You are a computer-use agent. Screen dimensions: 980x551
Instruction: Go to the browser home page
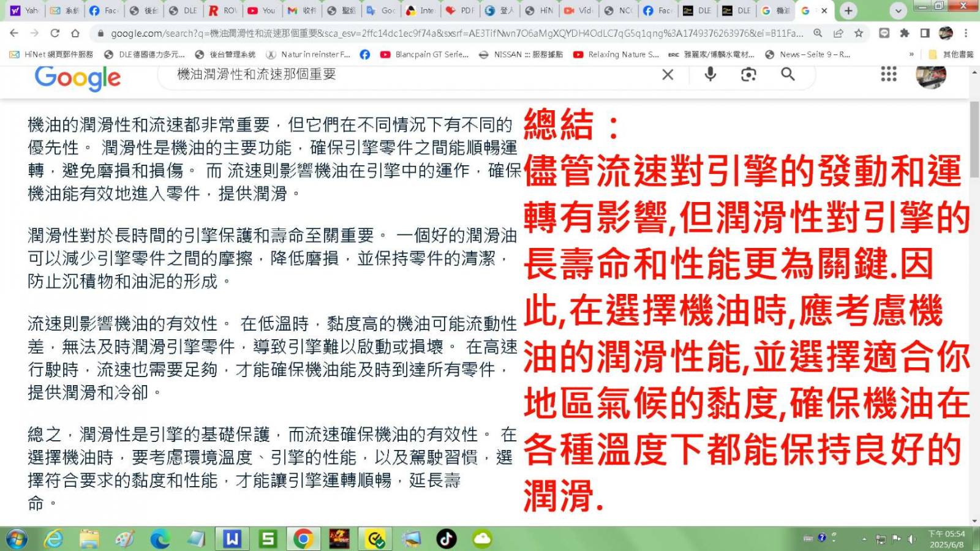tap(75, 33)
